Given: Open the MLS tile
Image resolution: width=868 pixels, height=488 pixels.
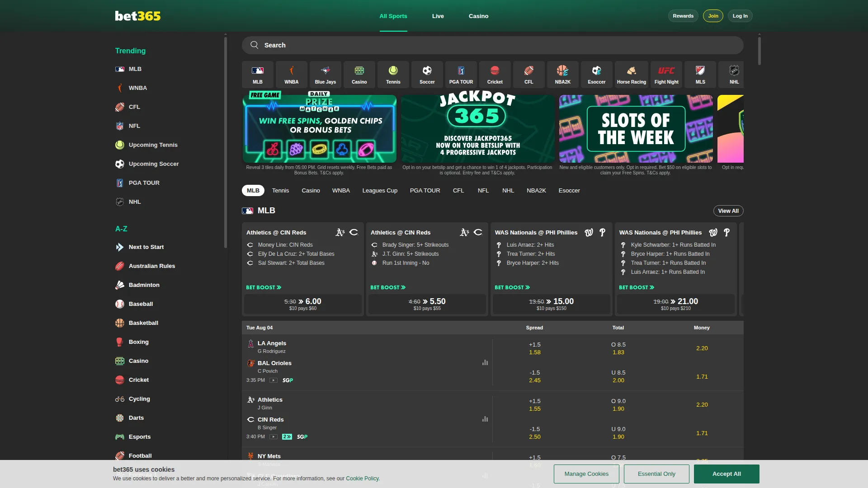Looking at the screenshot, I should click(700, 74).
